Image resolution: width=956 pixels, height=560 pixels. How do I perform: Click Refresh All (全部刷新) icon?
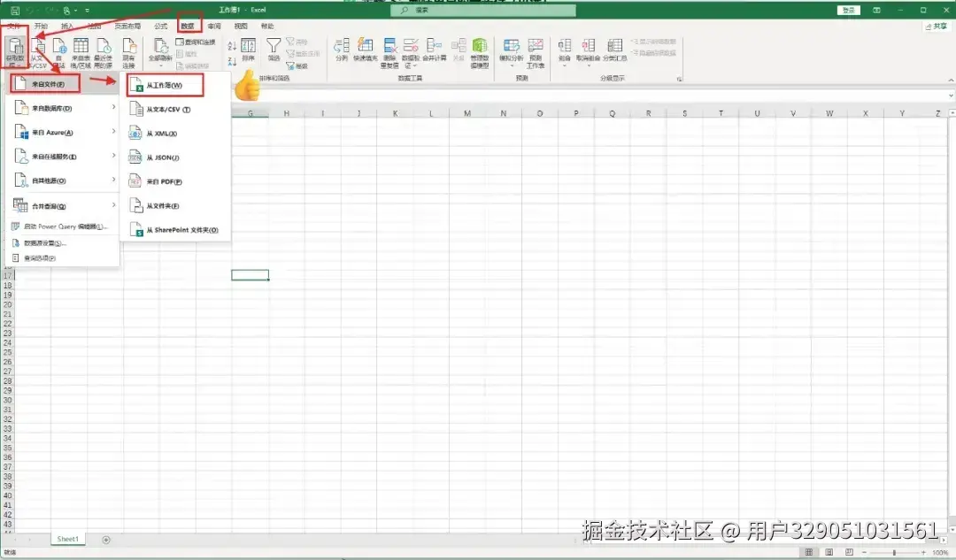tap(161, 52)
